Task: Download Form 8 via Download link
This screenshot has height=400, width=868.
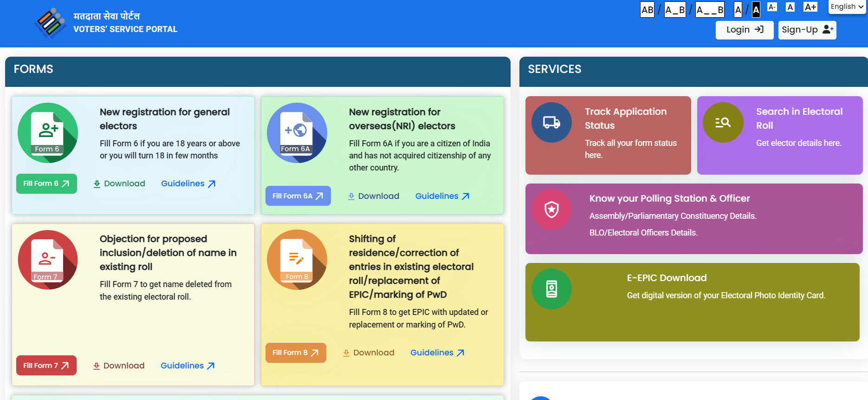Action: click(369, 353)
